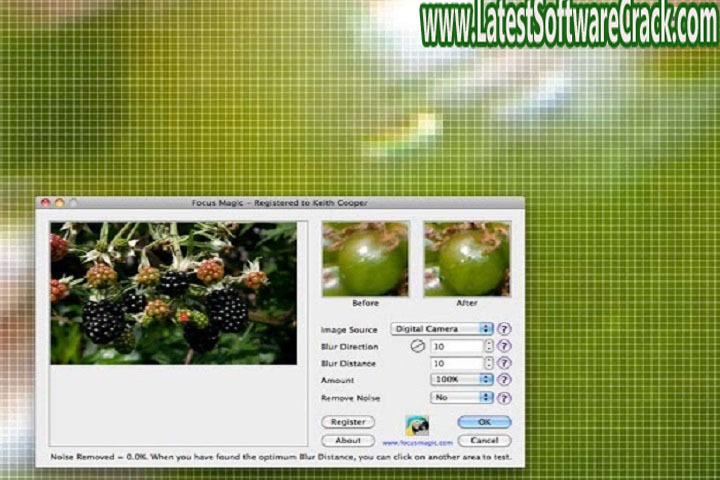Open help for Blur Direction setting
Viewport: 720px width, 480px height.
(x=504, y=346)
